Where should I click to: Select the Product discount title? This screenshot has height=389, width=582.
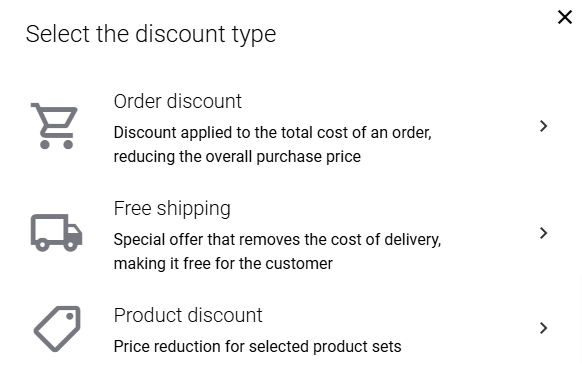coord(188,315)
